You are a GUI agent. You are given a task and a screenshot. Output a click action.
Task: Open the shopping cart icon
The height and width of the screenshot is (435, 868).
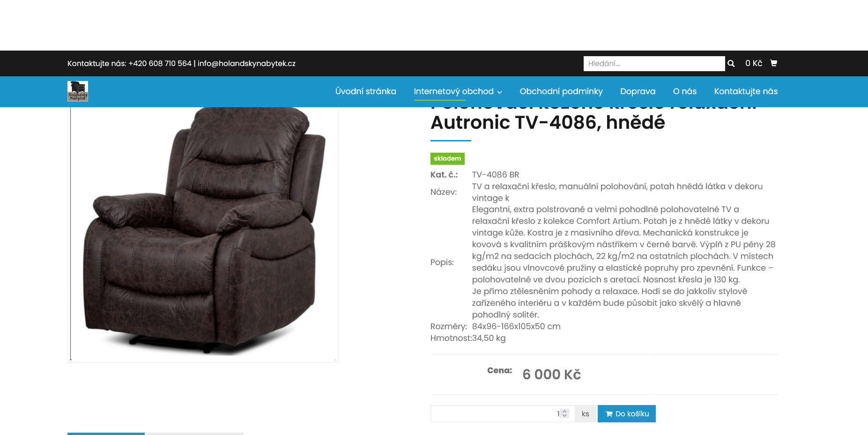[773, 63]
